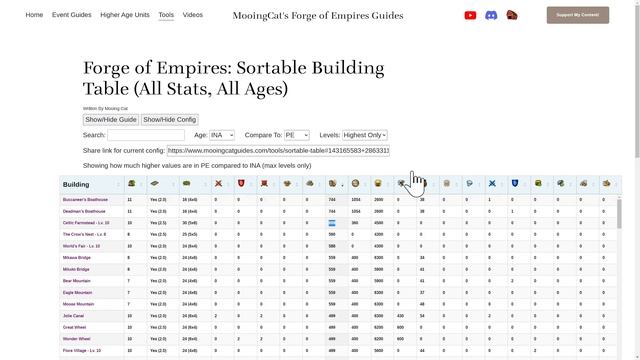Click the share link URL field
This screenshot has width=640, height=360.
coord(278,151)
